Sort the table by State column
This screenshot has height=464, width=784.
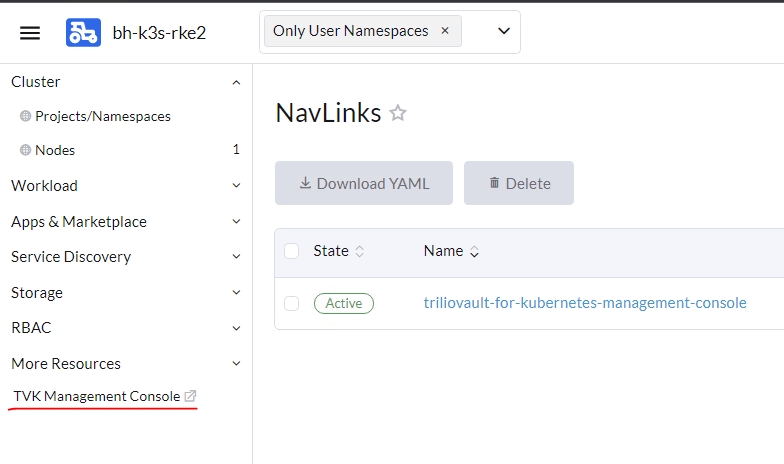click(360, 252)
